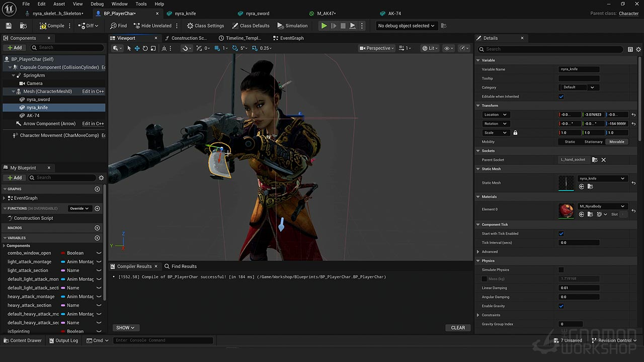Image resolution: width=644 pixels, height=362 pixels.
Task: Select the translate (move) tool in the viewport
Action: [137, 48]
